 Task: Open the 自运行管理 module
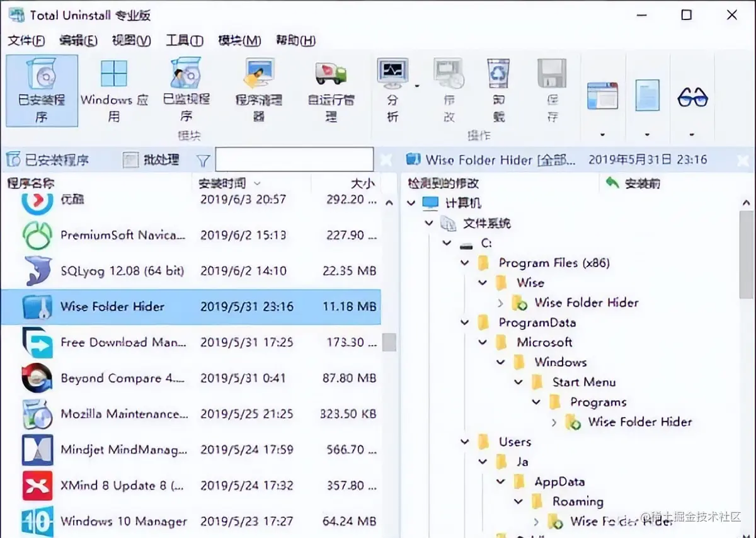(x=331, y=90)
